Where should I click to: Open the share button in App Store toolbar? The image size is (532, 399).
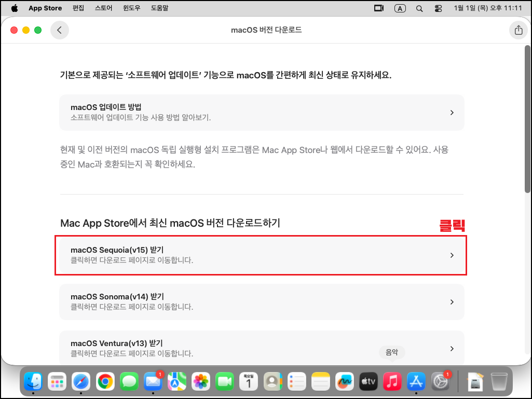[x=518, y=30]
